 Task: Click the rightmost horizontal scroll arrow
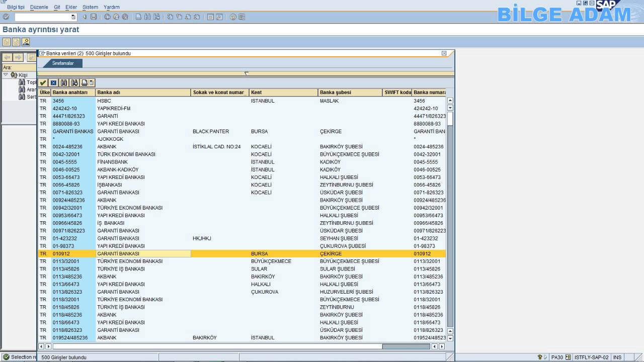pos(442,346)
